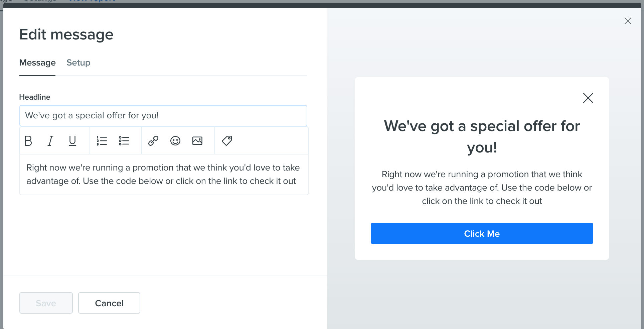Insert an image into the message

click(x=197, y=141)
